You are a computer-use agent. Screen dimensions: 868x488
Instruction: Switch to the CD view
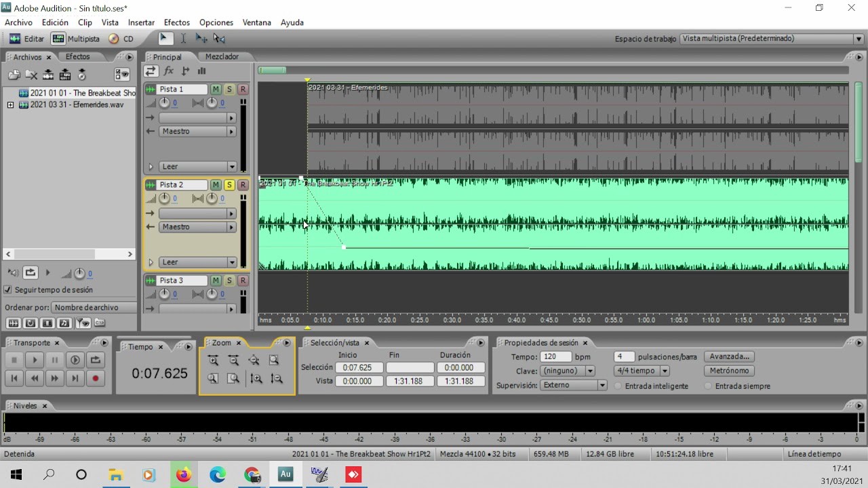(121, 39)
